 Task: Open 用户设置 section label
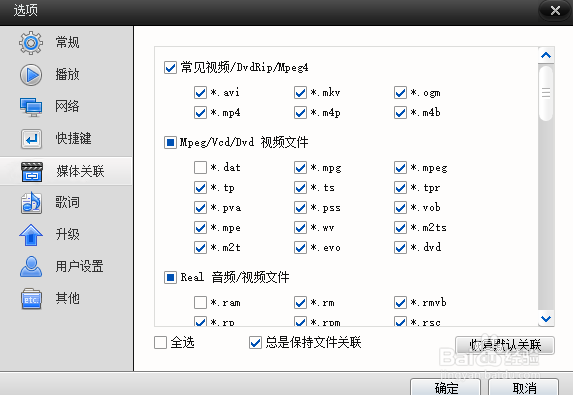tap(79, 266)
